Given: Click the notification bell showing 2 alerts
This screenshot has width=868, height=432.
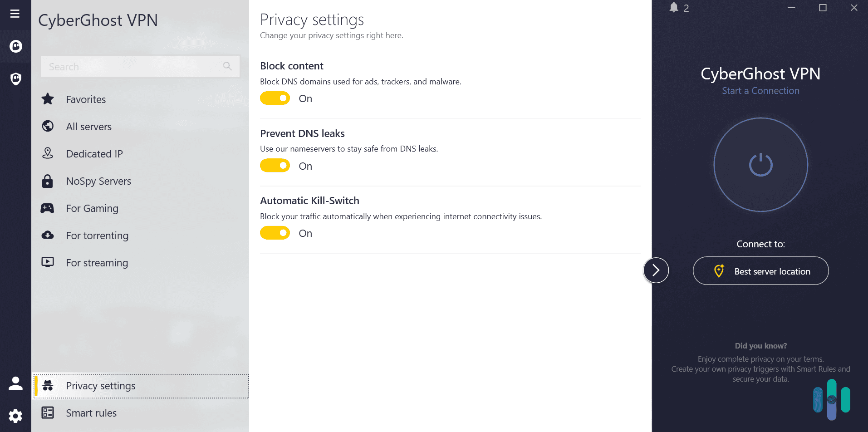Looking at the screenshot, I should click(x=674, y=7).
